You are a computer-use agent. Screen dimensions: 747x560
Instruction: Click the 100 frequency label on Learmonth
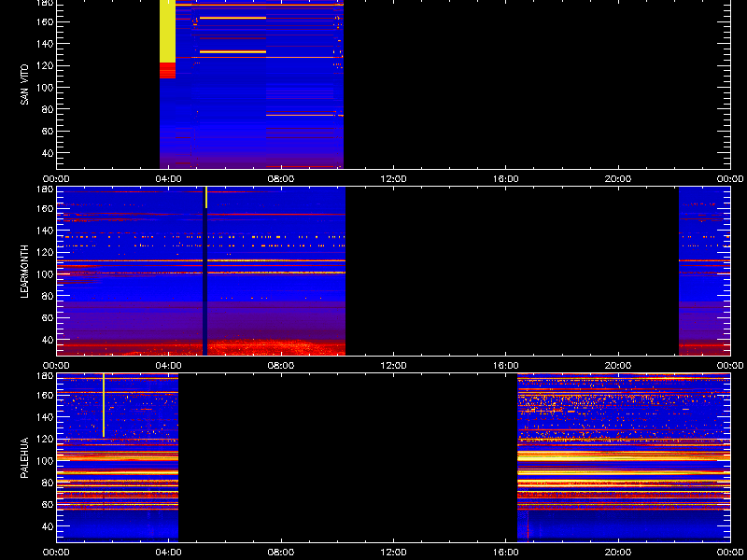pos(46,274)
